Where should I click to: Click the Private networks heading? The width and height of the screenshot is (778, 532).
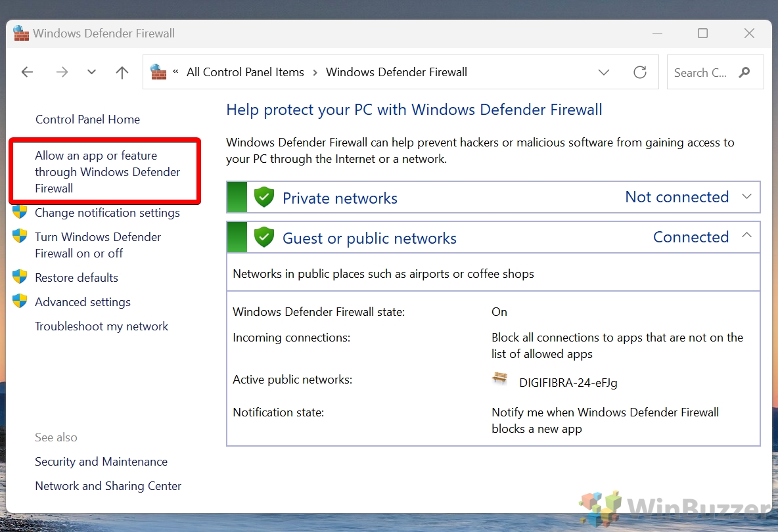click(340, 198)
